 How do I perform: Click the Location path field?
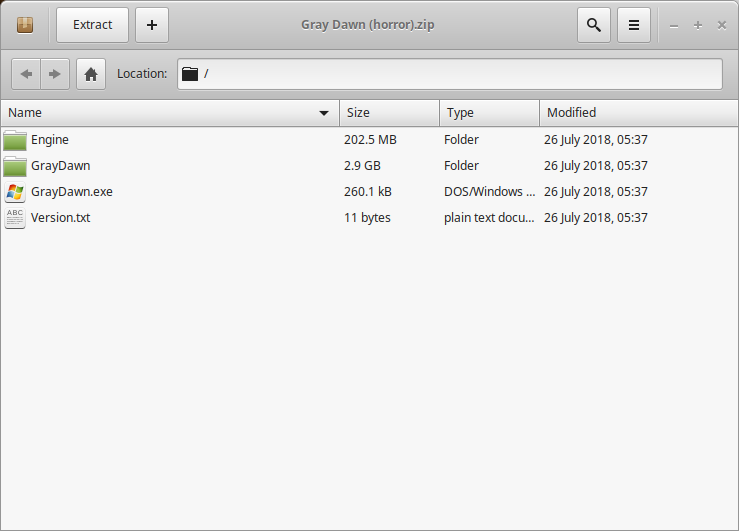pos(450,74)
